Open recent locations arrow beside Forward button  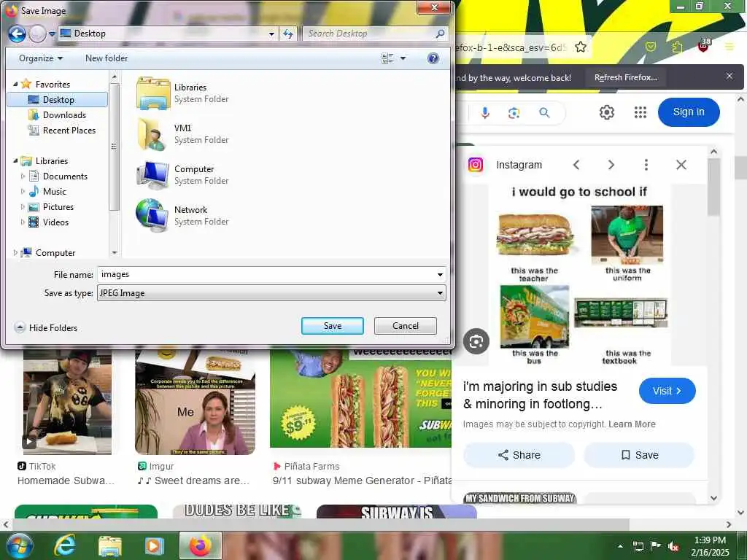pos(52,34)
